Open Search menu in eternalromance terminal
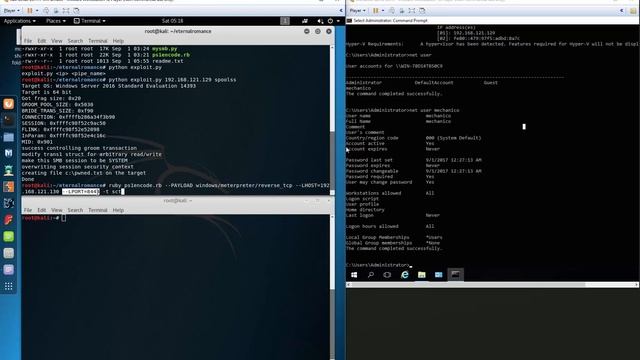 point(75,41)
